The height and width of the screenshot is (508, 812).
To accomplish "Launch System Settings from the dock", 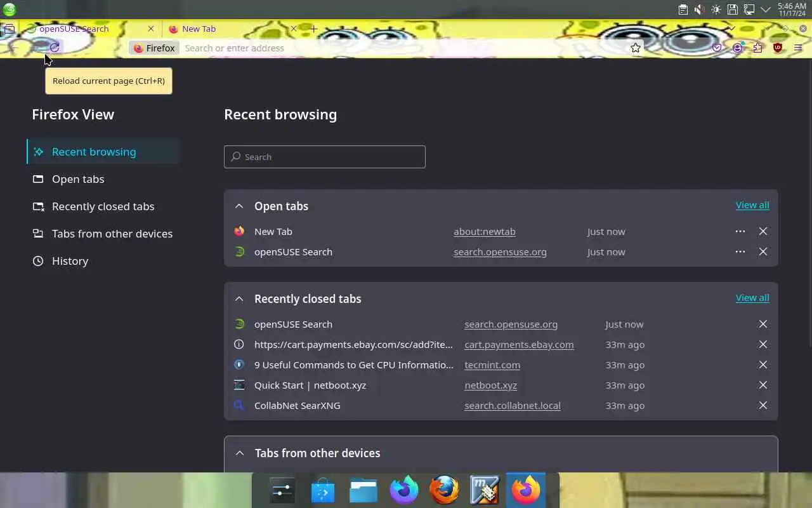I will (x=282, y=490).
